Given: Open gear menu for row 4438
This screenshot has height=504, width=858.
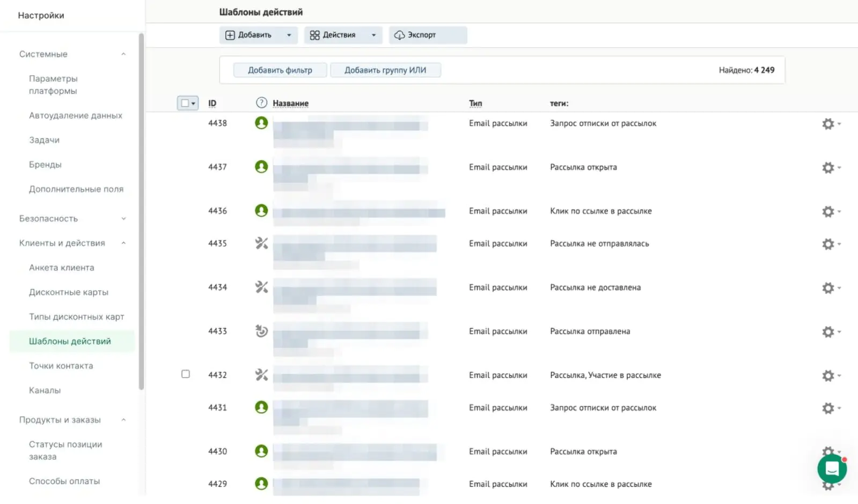Looking at the screenshot, I should (x=831, y=124).
